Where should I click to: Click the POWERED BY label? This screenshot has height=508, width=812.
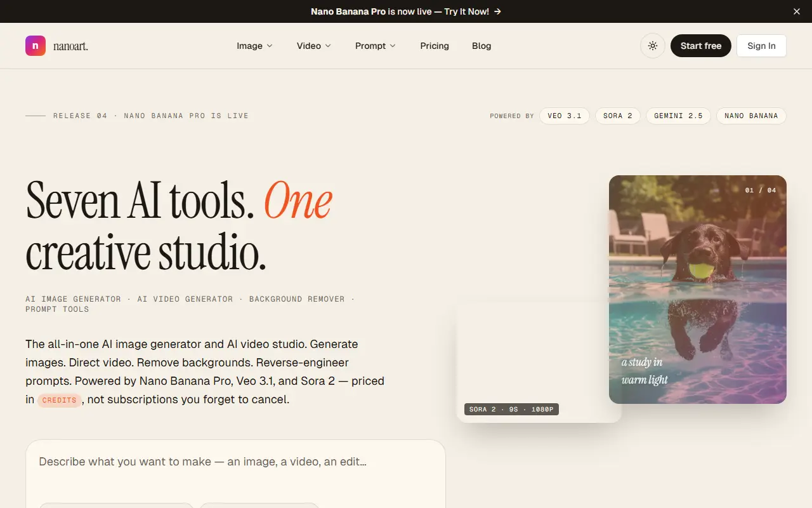pyautogui.click(x=512, y=116)
